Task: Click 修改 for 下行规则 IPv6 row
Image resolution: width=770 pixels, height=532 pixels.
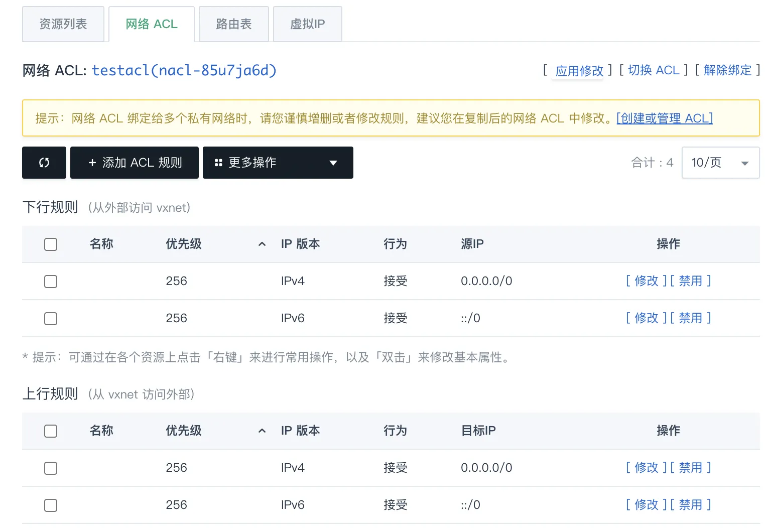Action: coord(647,318)
